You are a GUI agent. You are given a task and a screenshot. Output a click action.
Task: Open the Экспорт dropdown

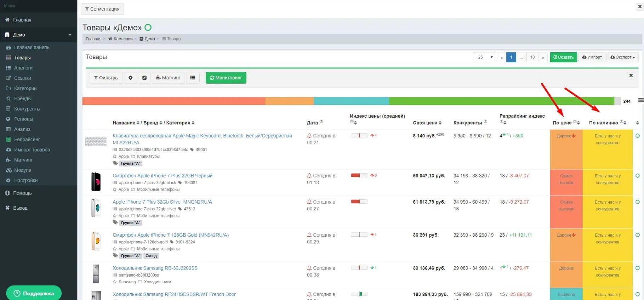pyautogui.click(x=622, y=57)
